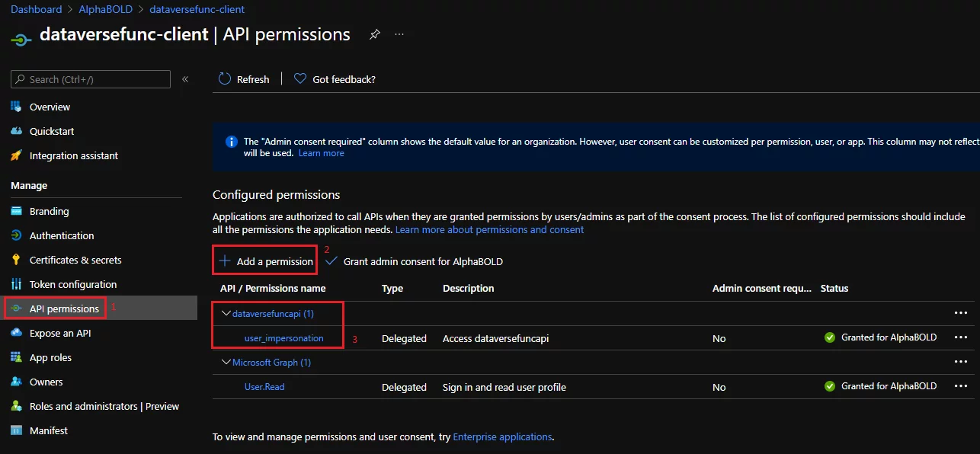
Task: Click Granted for AlphaBOLD on User.Read row
Action: click(889, 386)
